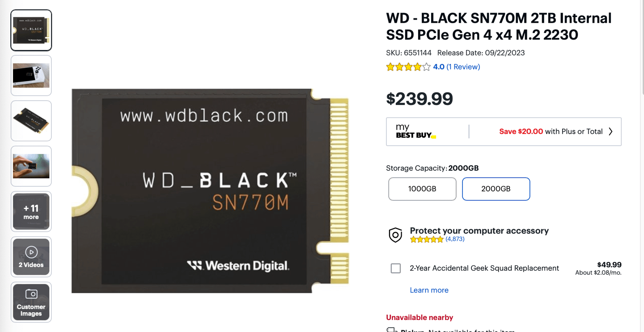Open the 1 Review link
644x332 pixels.
point(463,67)
